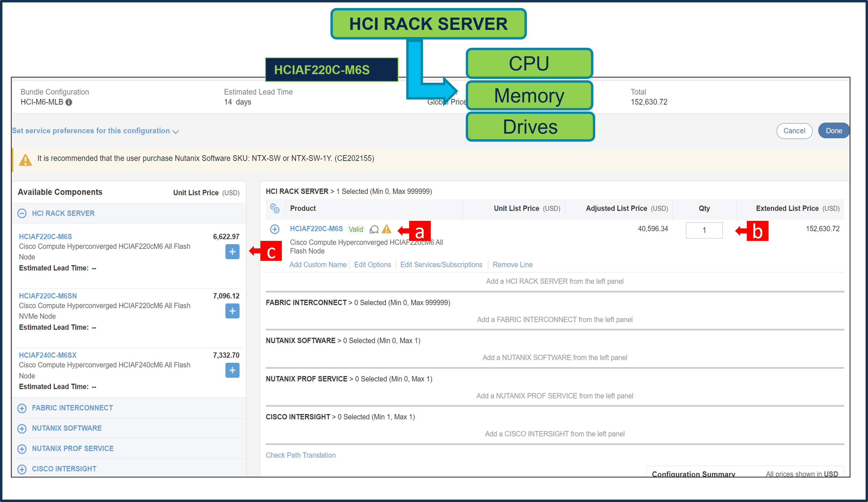The width and height of the screenshot is (868, 502).
Task: Open the Edit Options link
Action: tap(372, 265)
